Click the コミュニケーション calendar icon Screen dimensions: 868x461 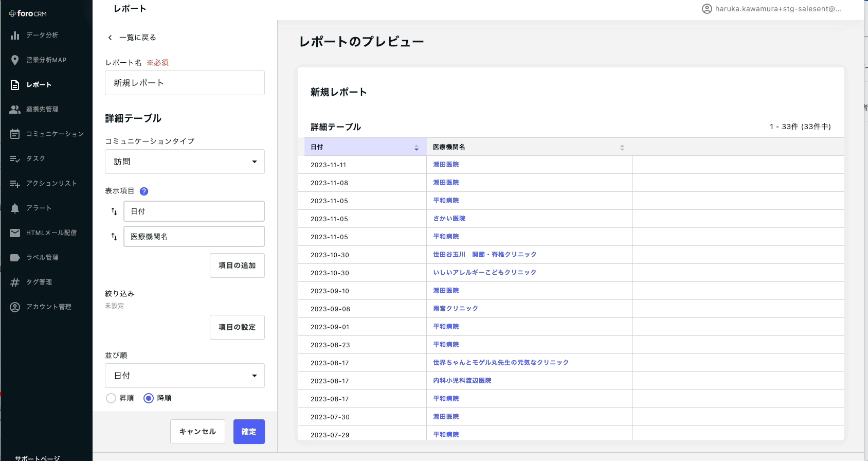click(x=15, y=134)
